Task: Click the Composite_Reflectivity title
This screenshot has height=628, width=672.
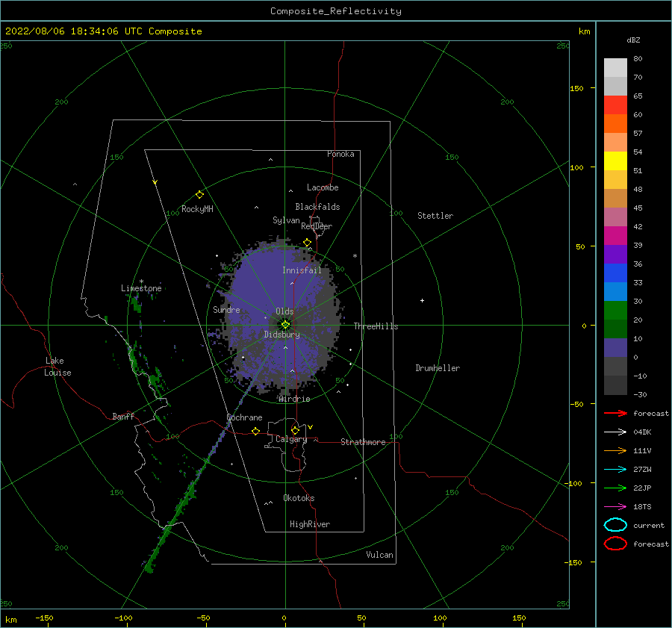Action: 336,11
